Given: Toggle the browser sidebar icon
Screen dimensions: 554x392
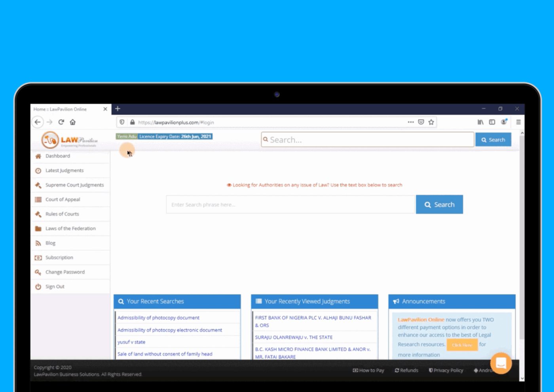Looking at the screenshot, I should tap(492, 122).
